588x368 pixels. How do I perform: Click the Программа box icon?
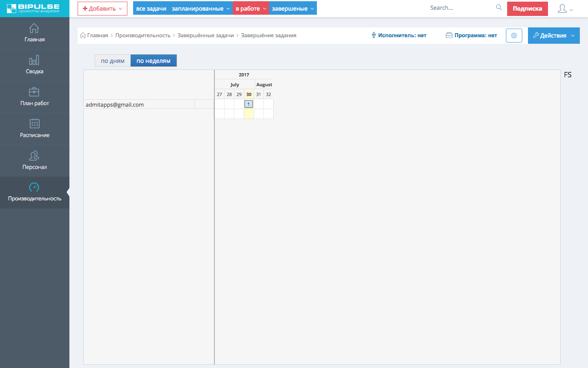pyautogui.click(x=449, y=35)
